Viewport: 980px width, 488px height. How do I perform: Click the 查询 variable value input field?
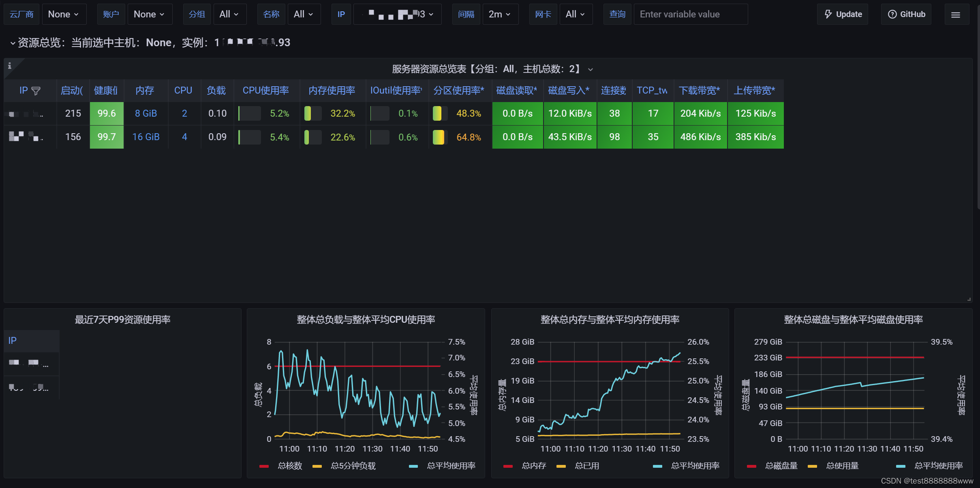click(690, 15)
